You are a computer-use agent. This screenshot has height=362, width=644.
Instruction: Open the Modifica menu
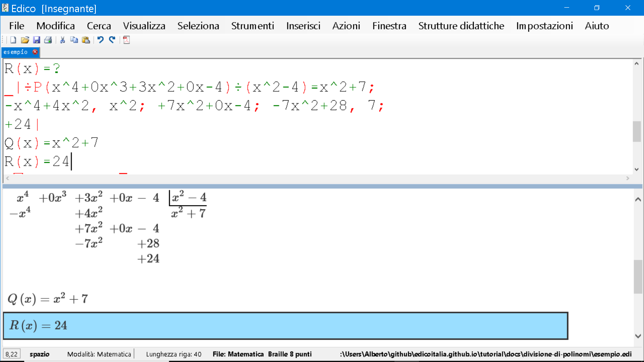pos(56,26)
